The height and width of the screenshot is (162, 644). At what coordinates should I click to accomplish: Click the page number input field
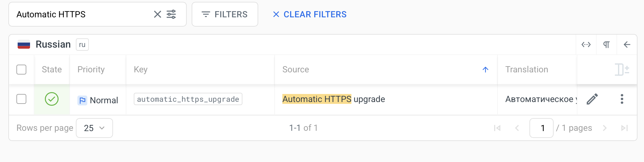(541, 128)
